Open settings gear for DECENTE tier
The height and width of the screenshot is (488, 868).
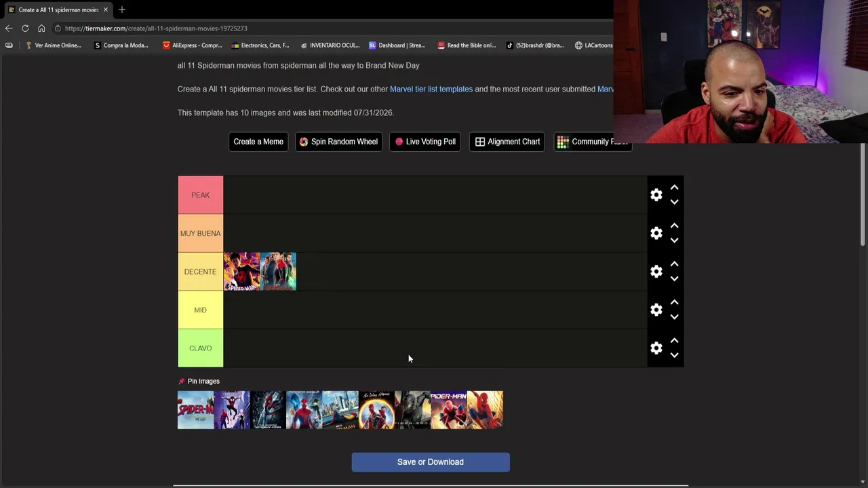[x=656, y=272]
